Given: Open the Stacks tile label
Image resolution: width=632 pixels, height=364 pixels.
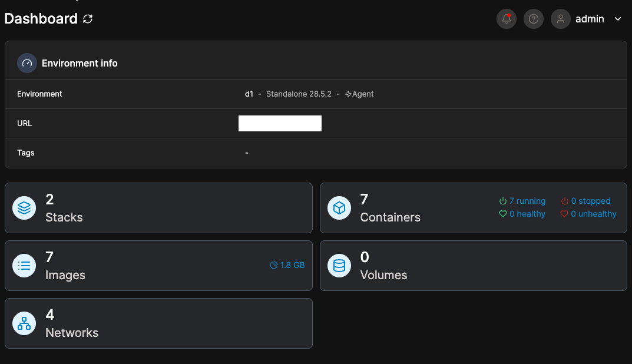Looking at the screenshot, I should pos(64,217).
